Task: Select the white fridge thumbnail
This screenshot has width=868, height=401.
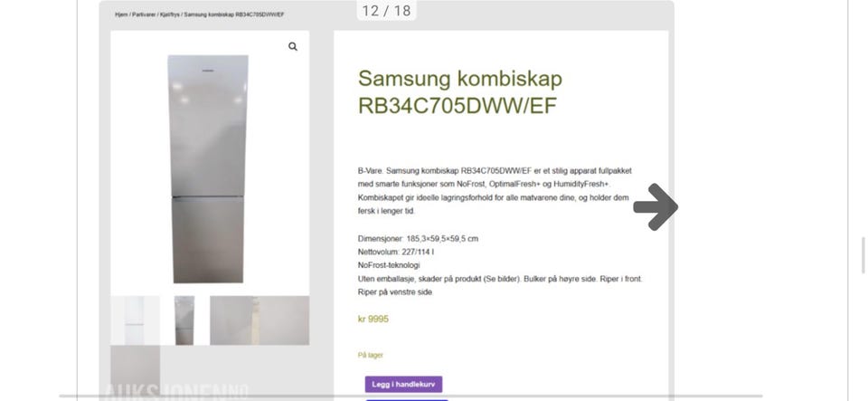Action: click(x=135, y=320)
